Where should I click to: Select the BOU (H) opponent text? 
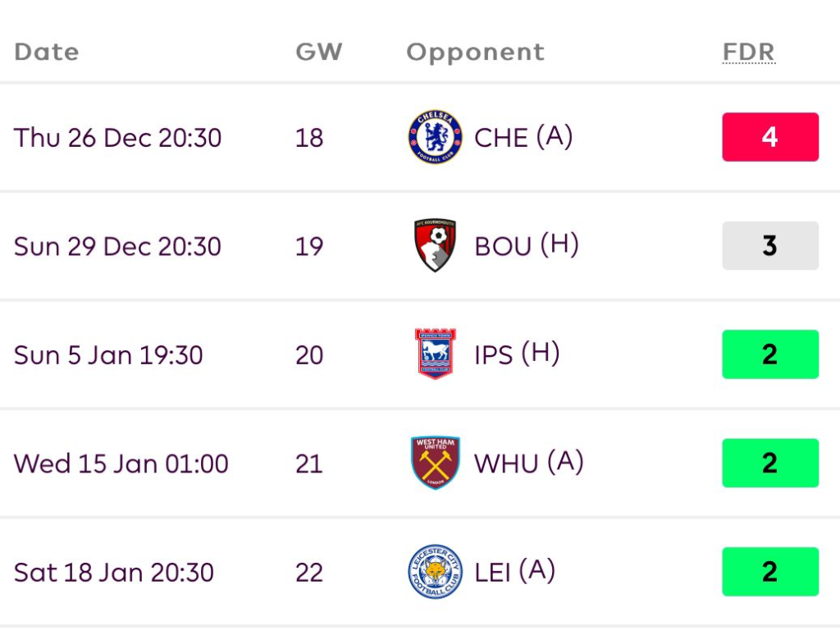(526, 245)
